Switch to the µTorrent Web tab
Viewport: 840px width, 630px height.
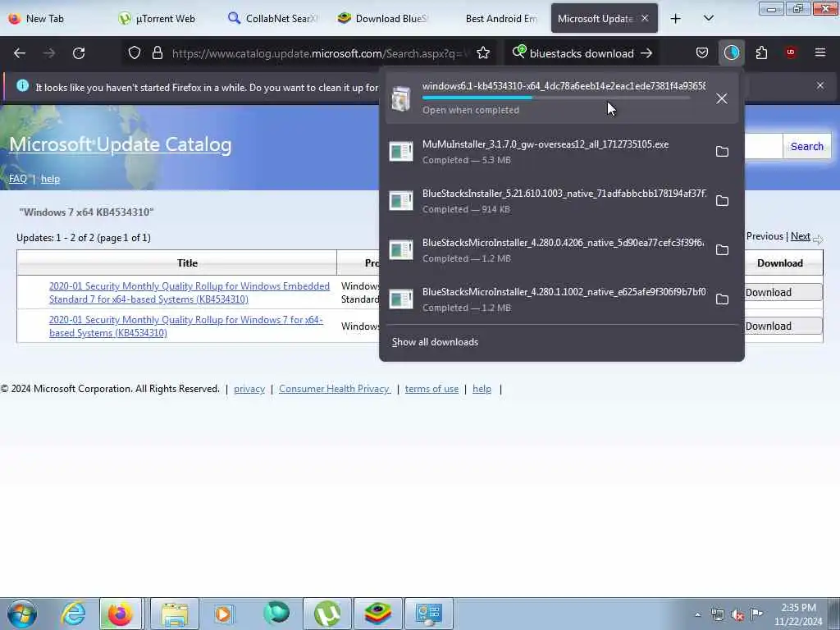(164, 19)
